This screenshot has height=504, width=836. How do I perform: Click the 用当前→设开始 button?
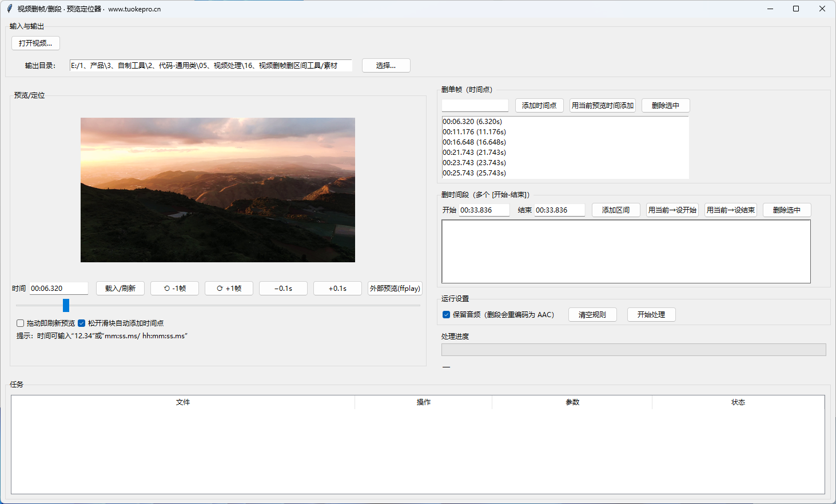(672, 210)
